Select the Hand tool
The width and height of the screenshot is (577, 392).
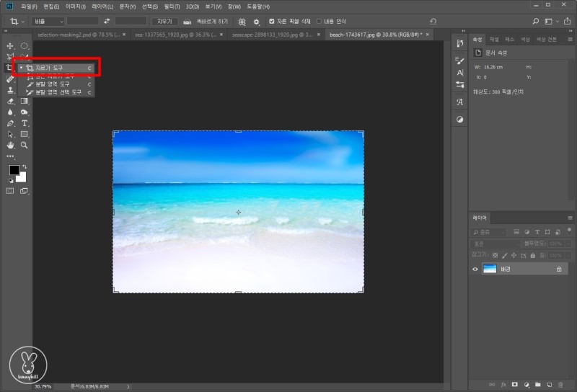tap(10, 145)
